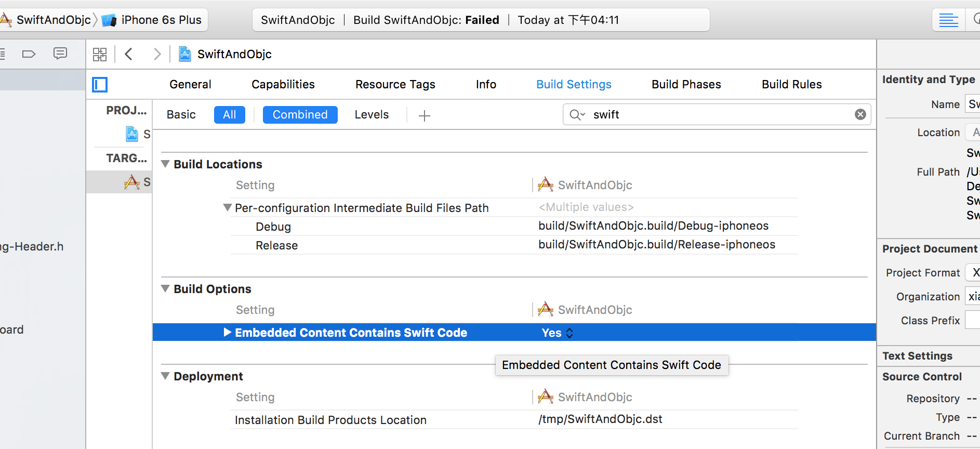Open the related items grid menu
The width and height of the screenshot is (980, 449).
(99, 54)
